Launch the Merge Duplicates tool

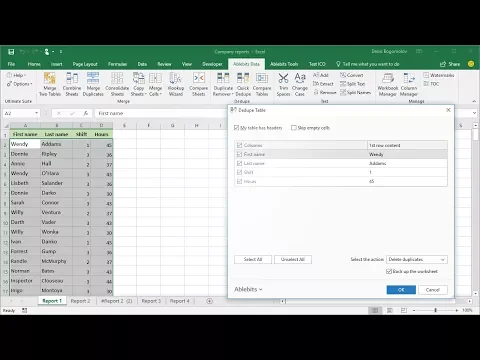tap(93, 84)
